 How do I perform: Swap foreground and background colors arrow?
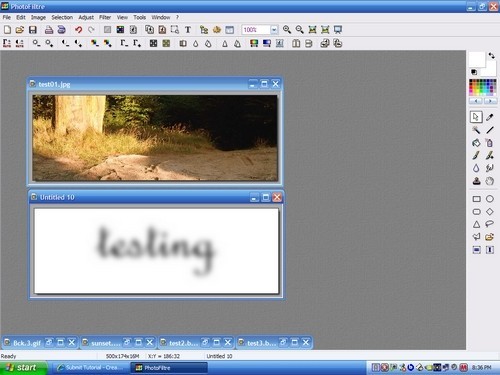[x=491, y=56]
